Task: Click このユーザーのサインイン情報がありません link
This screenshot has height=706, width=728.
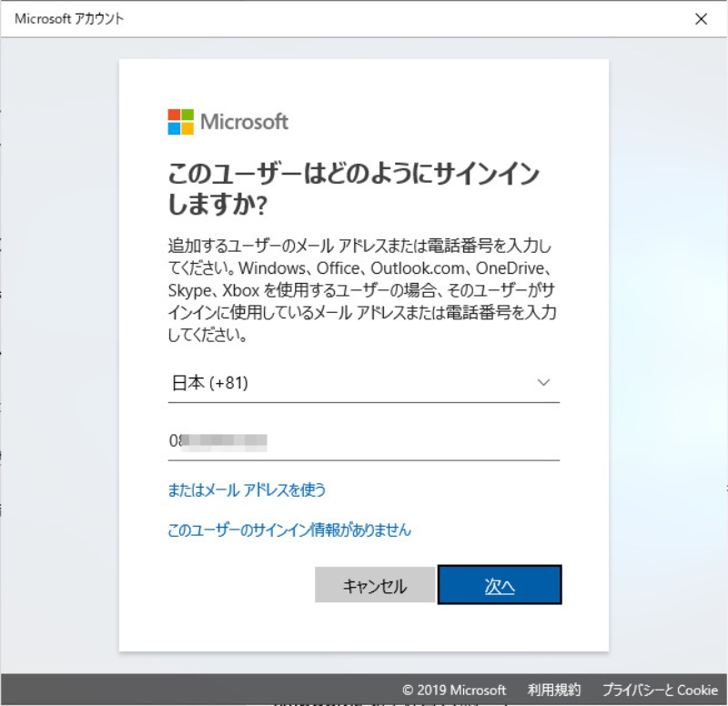Action: (x=289, y=529)
